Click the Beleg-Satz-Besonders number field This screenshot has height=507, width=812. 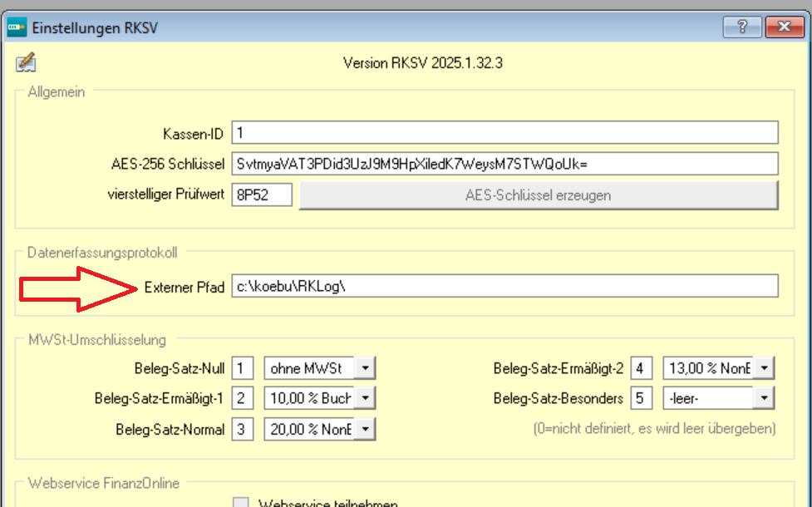click(641, 398)
